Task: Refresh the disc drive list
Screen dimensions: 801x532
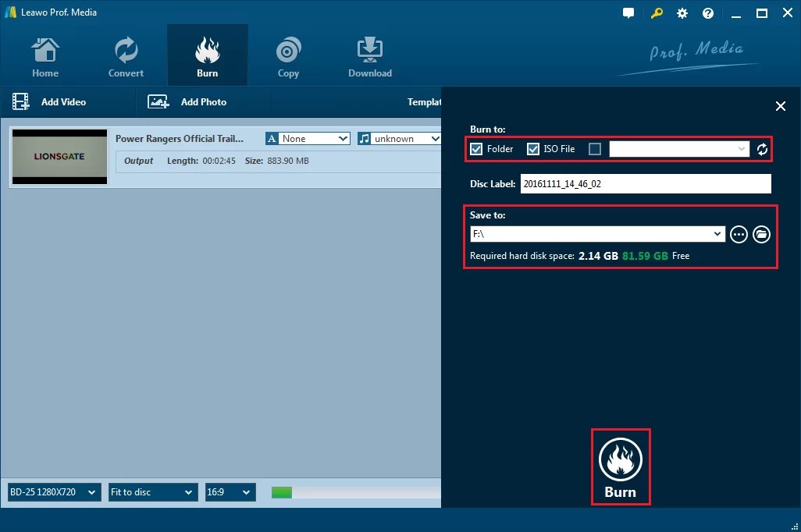Action: 762,149
